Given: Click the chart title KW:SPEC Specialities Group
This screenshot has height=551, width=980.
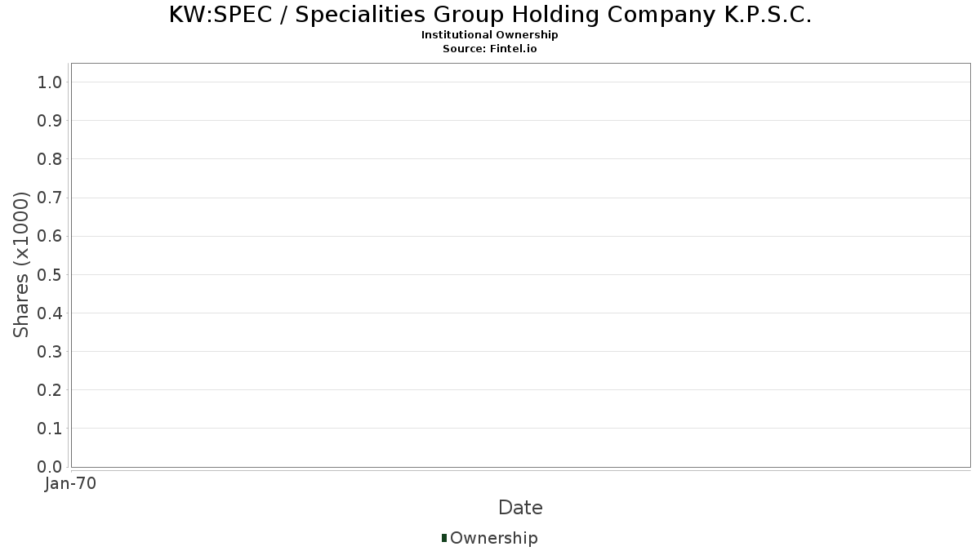Looking at the screenshot, I should [x=490, y=15].
